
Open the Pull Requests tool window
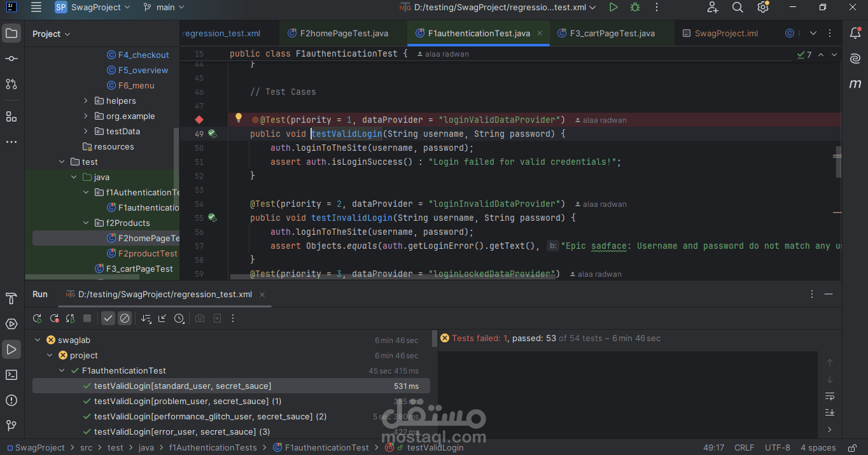click(11, 83)
